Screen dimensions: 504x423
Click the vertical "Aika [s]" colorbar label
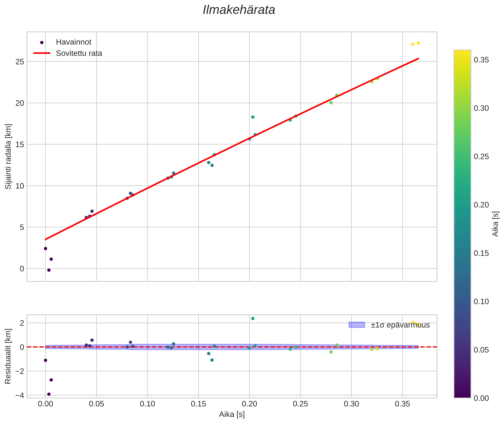tap(495, 224)
